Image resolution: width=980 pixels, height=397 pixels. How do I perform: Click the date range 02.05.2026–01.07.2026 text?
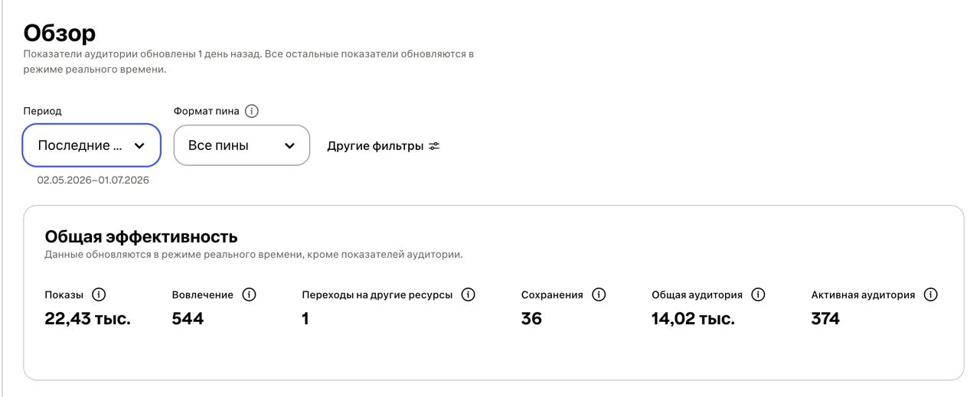[x=93, y=181]
